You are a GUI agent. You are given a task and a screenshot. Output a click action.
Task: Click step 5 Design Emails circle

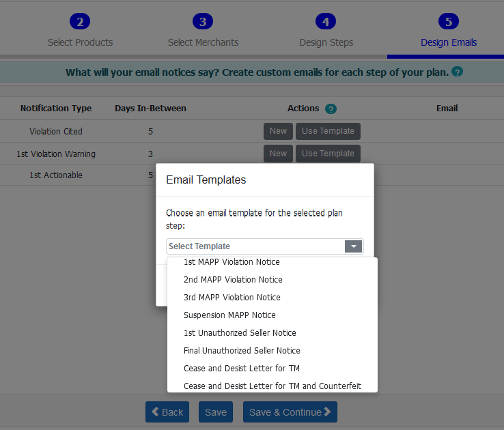[x=449, y=22]
